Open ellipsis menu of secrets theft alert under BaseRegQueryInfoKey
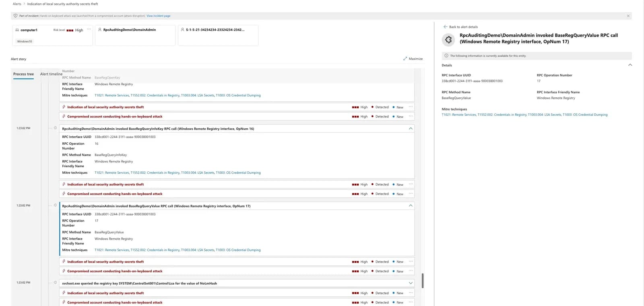The width and height of the screenshot is (644, 306). pos(411,184)
